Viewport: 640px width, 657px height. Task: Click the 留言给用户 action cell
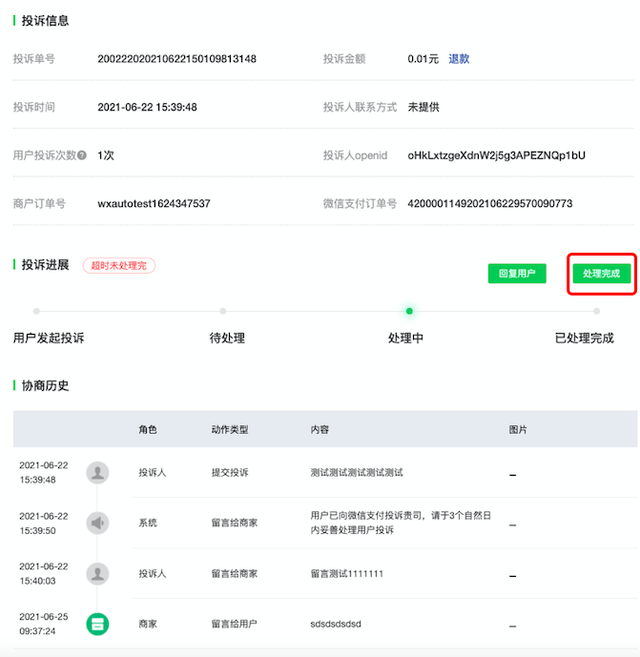point(234,624)
